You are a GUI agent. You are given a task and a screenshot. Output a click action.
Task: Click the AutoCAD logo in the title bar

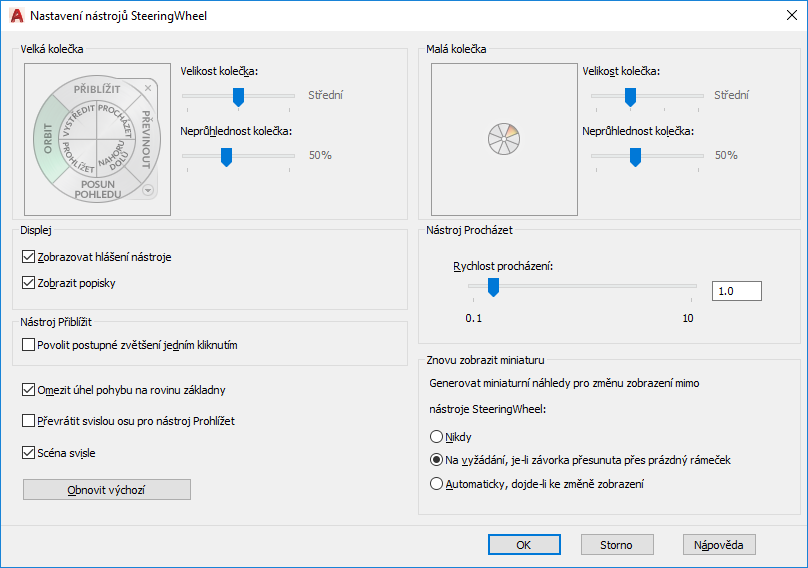[16, 15]
